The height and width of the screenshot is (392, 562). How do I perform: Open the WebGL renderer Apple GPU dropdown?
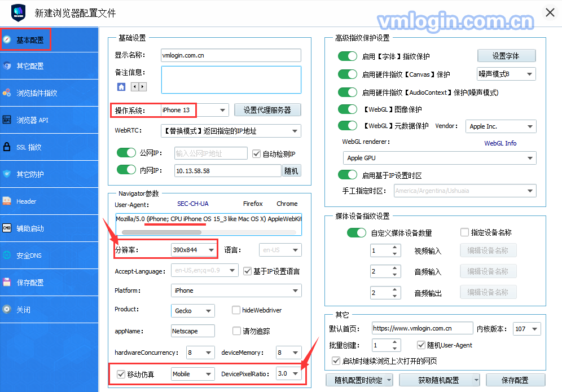pyautogui.click(x=440, y=158)
